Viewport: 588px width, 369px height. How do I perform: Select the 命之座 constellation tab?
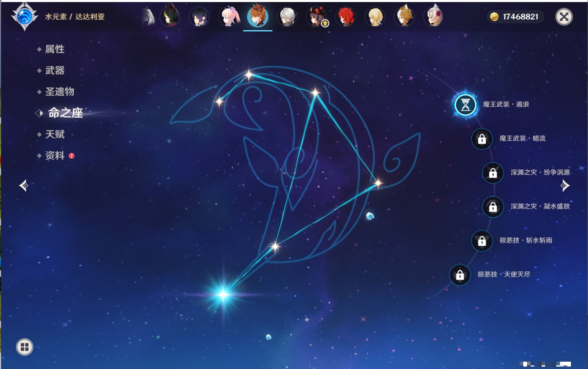tap(65, 113)
